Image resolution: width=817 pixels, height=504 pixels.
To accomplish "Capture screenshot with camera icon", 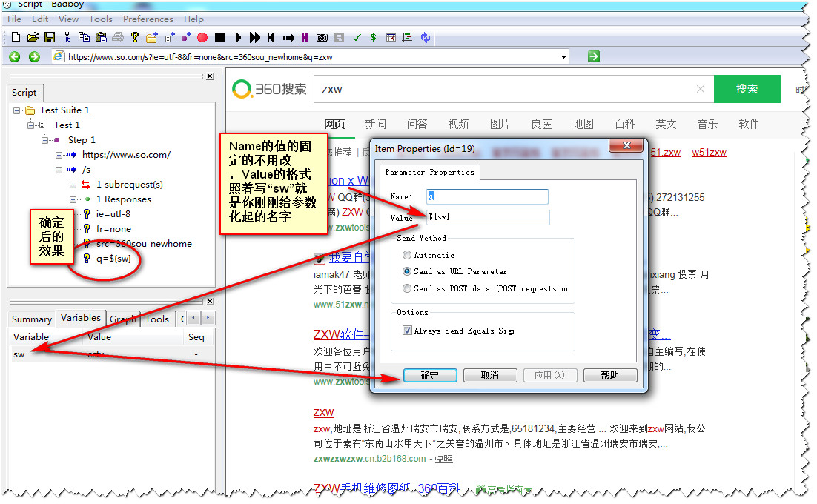I will pos(322,38).
